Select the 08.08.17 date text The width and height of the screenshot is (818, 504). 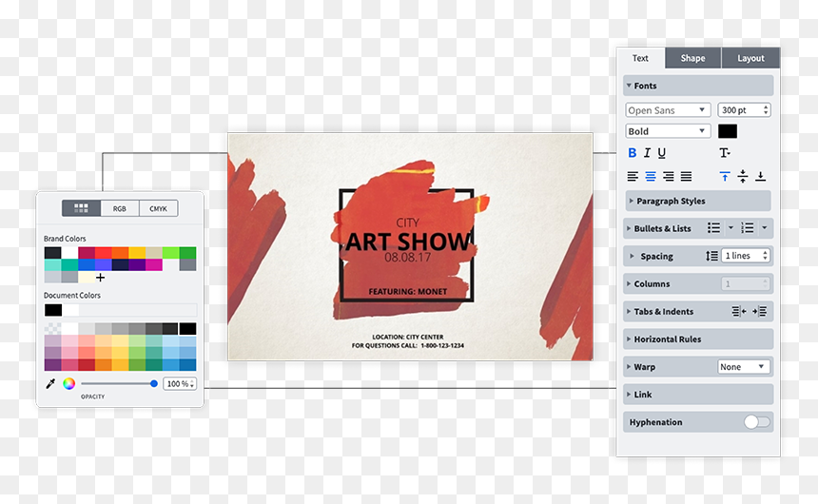tap(407, 257)
